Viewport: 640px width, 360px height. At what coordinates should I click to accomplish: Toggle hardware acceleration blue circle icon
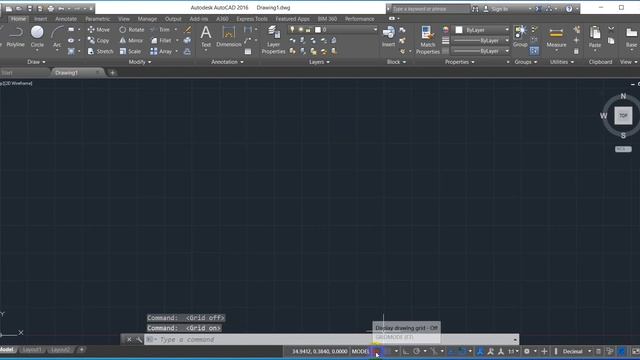pos(622,351)
